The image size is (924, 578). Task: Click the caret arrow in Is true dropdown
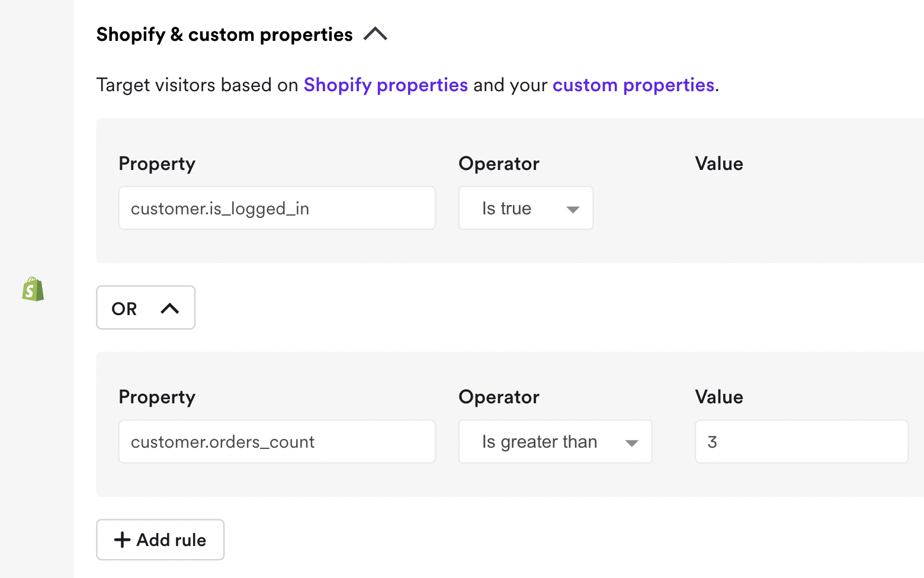click(572, 209)
